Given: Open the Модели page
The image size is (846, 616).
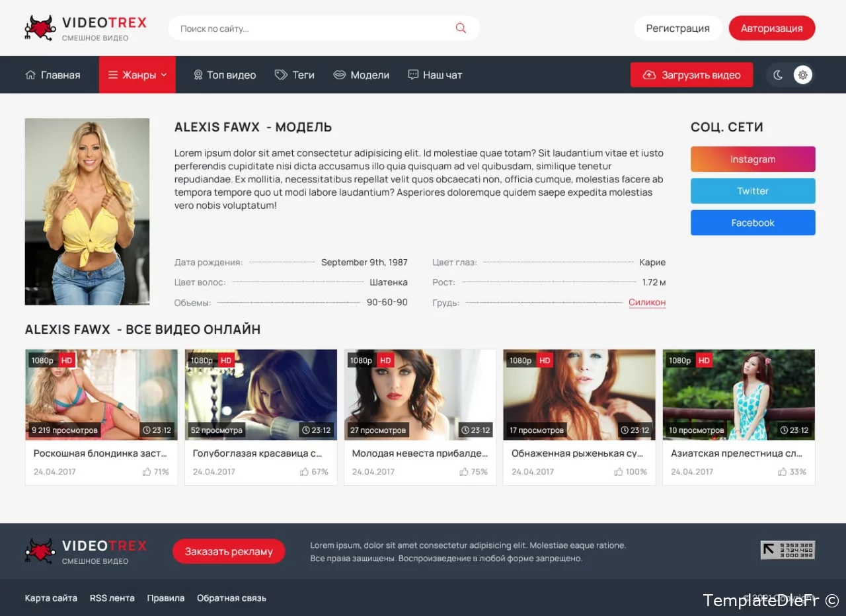Looking at the screenshot, I should (362, 75).
